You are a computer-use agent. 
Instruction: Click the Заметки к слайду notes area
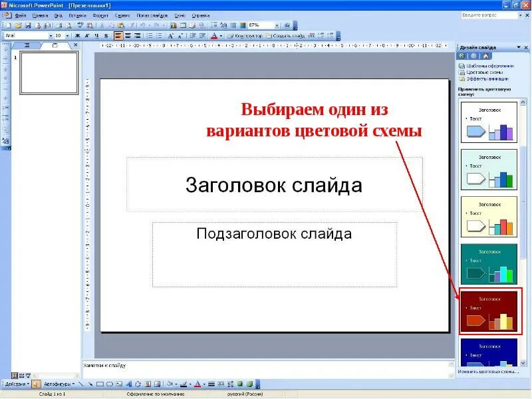pyautogui.click(x=267, y=370)
